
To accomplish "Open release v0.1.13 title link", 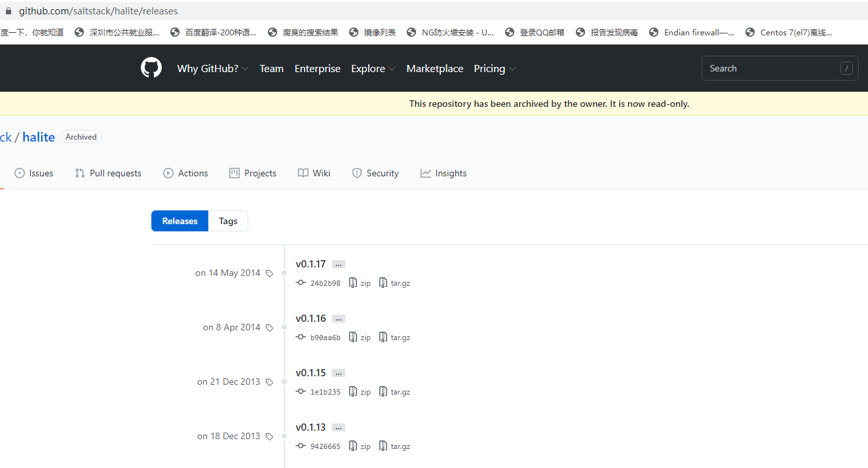I will tap(311, 427).
